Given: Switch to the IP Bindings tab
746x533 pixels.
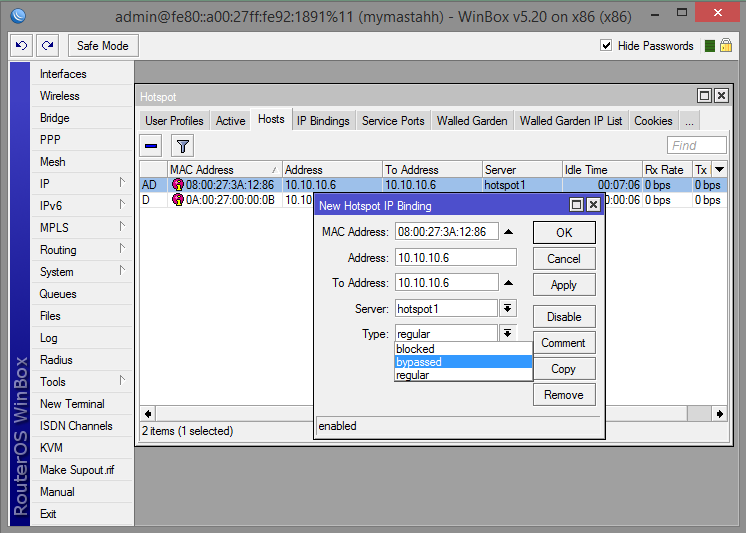Looking at the screenshot, I should [323, 121].
